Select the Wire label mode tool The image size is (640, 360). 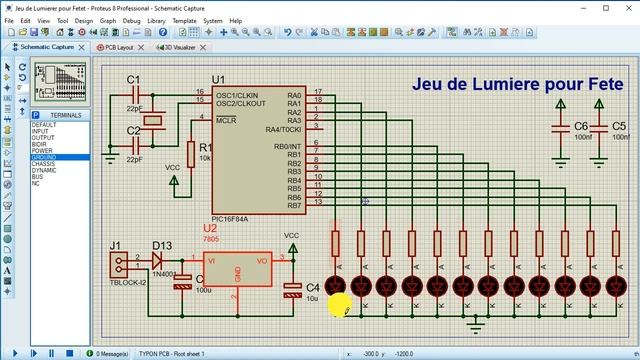click(7, 98)
